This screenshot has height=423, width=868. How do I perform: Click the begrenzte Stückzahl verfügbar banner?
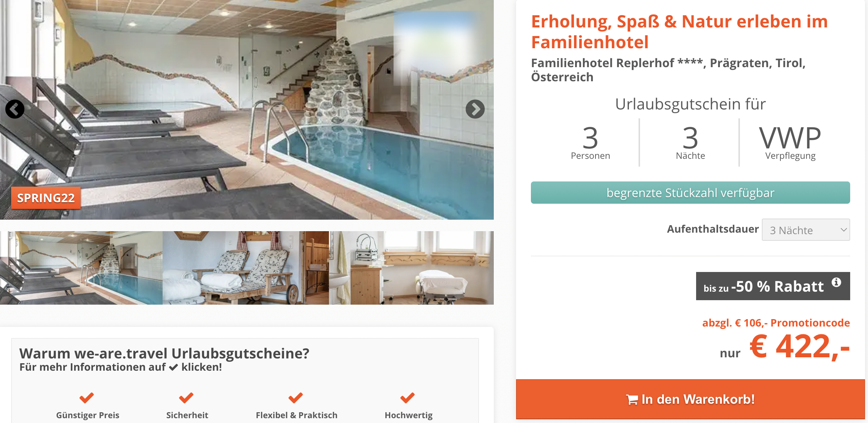[x=690, y=193]
